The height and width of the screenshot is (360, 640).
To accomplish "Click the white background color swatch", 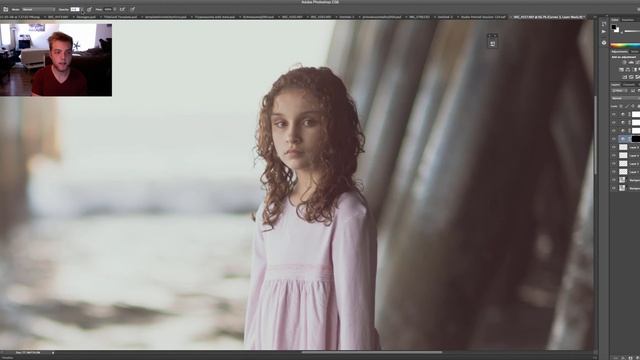I will (x=617, y=30).
